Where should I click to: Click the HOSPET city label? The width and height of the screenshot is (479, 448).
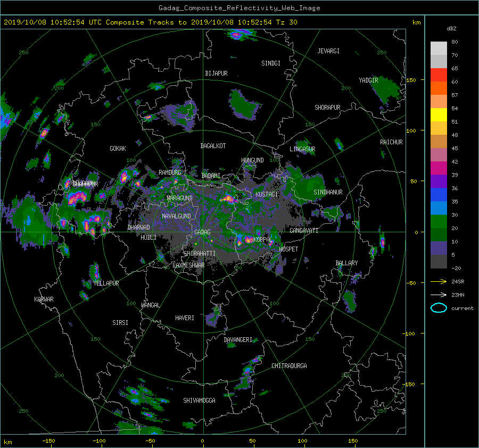coord(288,249)
